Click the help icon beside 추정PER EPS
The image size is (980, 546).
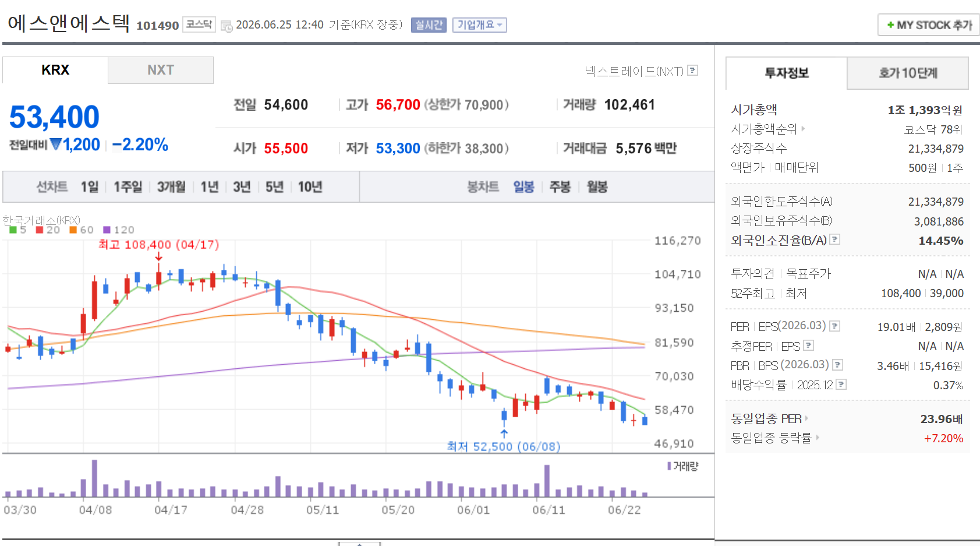(808, 346)
